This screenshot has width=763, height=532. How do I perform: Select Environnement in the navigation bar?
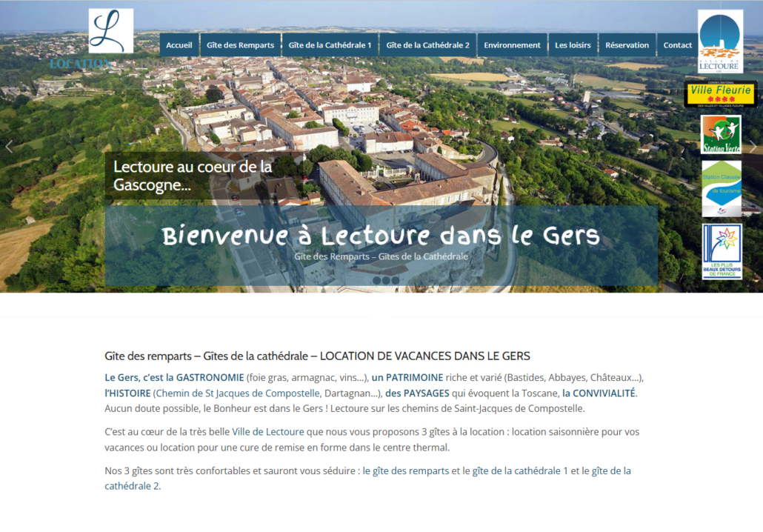(512, 45)
